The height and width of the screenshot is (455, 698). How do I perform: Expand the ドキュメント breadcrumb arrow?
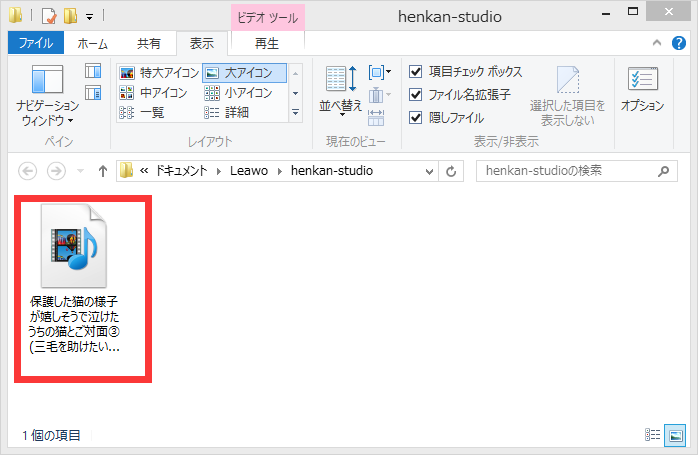pyautogui.click(x=219, y=171)
